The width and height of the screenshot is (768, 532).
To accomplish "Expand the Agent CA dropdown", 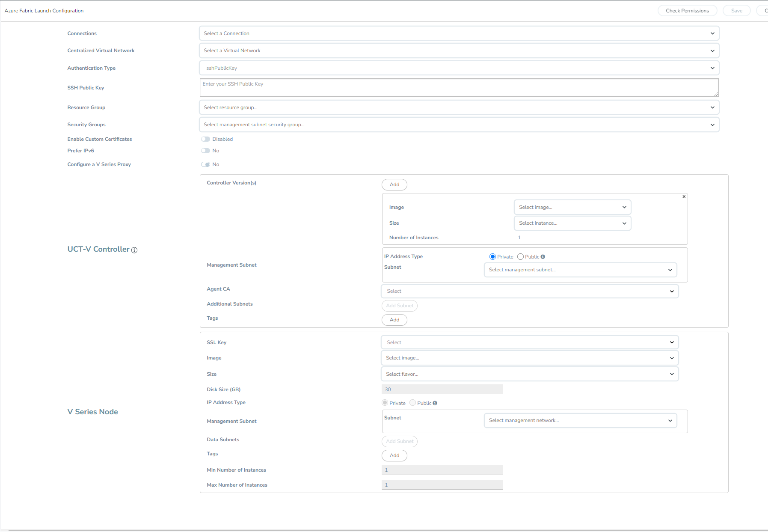I will click(529, 291).
